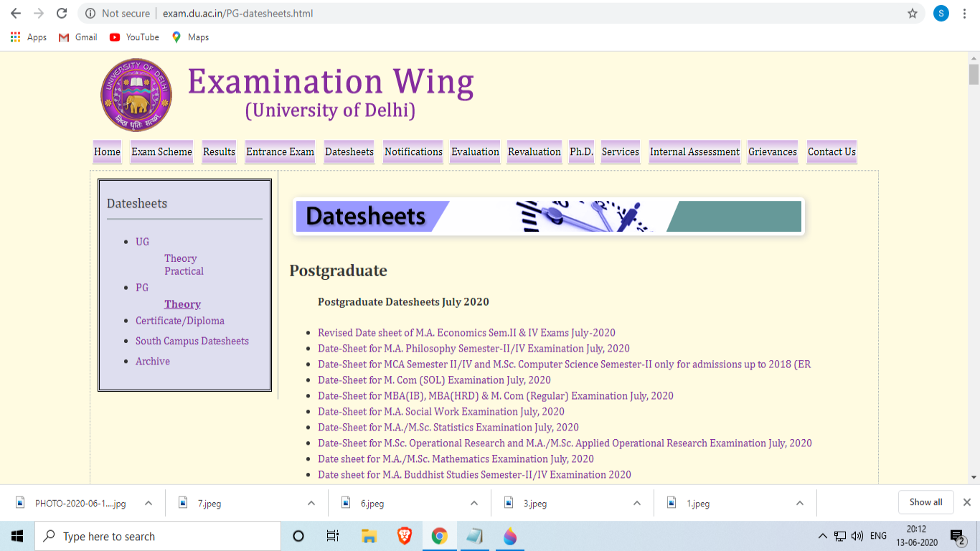Open Chrome three-dot menu

[965, 14]
